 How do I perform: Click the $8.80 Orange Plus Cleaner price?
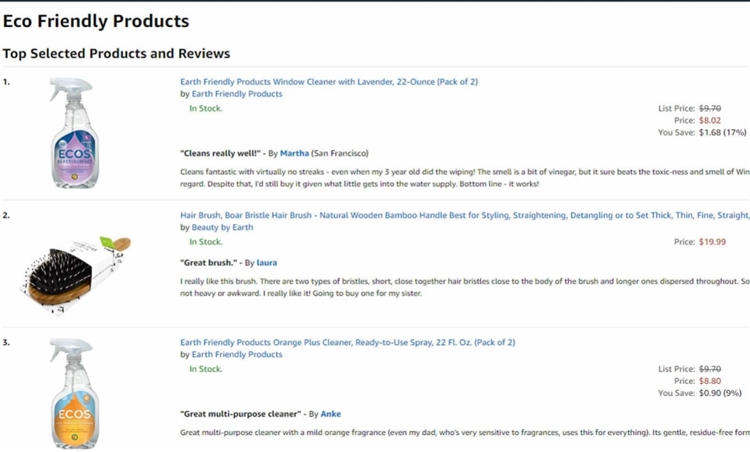coord(709,381)
